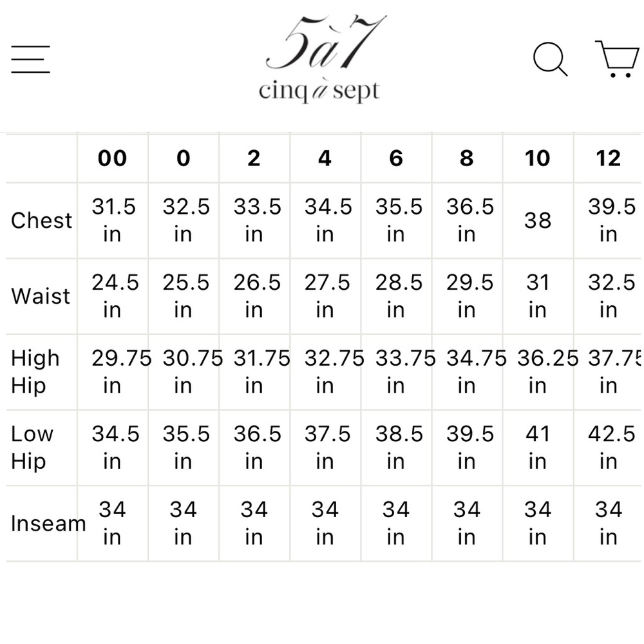This screenshot has height=644, width=644.
Task: Click the High Hip row label
Action: [35, 372]
